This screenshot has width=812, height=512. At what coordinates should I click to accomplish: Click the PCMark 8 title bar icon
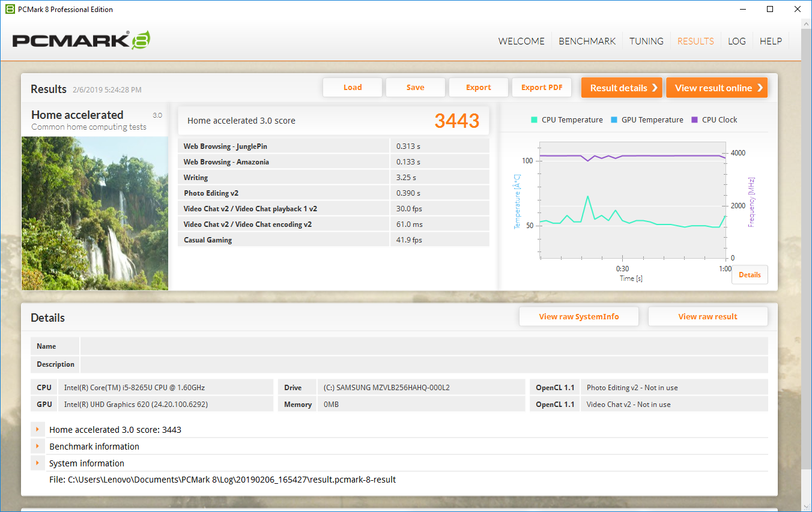tap(10, 9)
